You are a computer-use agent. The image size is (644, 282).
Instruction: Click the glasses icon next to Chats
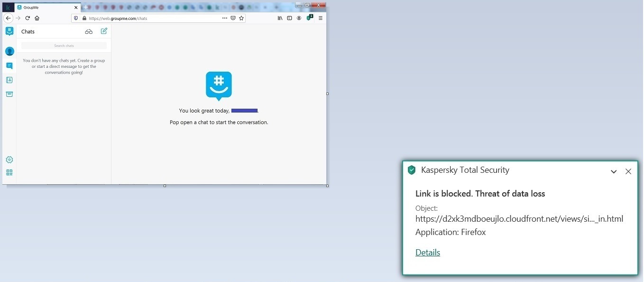[89, 32]
